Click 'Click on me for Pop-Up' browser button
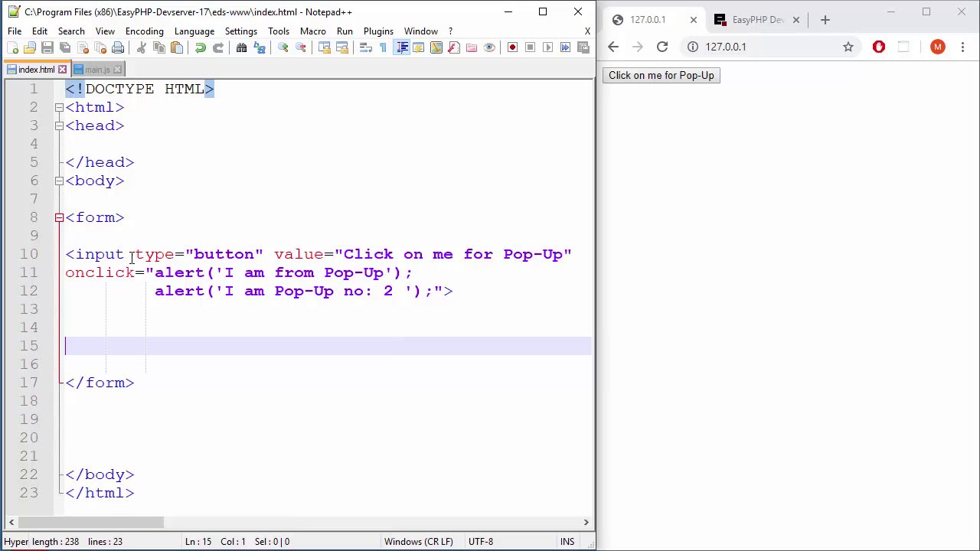Screen dimensions: 980x551 (661, 75)
